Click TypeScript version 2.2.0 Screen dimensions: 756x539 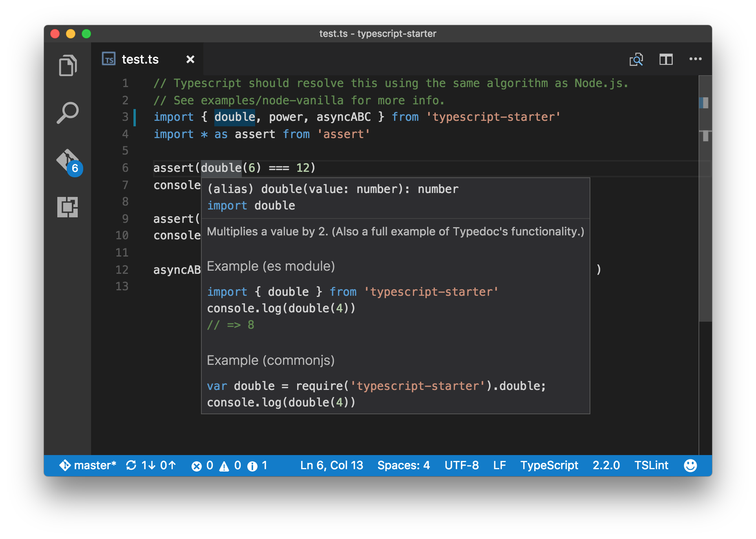coord(606,465)
